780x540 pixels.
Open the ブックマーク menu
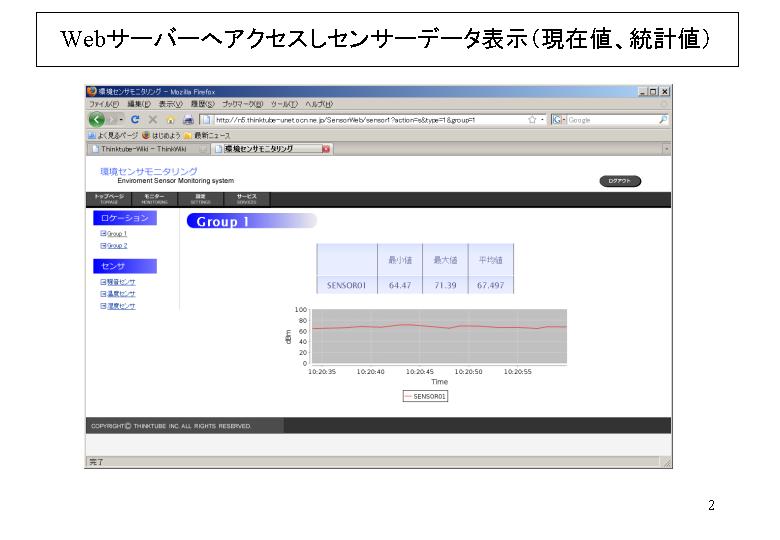tap(242, 104)
